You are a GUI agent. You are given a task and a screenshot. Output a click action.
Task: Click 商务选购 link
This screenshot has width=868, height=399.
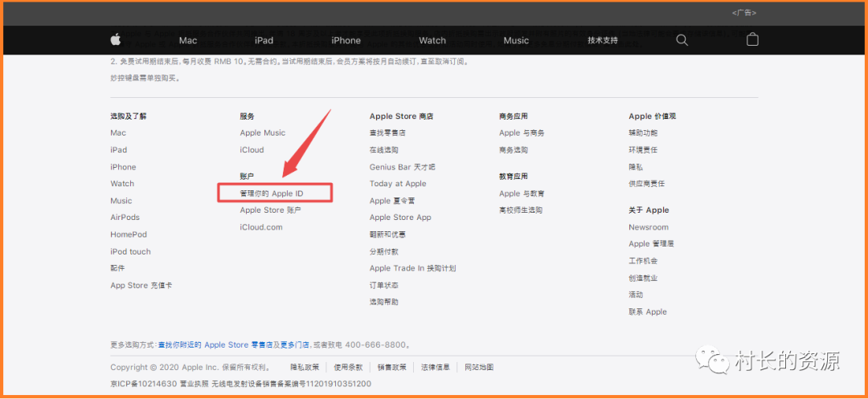pos(513,150)
